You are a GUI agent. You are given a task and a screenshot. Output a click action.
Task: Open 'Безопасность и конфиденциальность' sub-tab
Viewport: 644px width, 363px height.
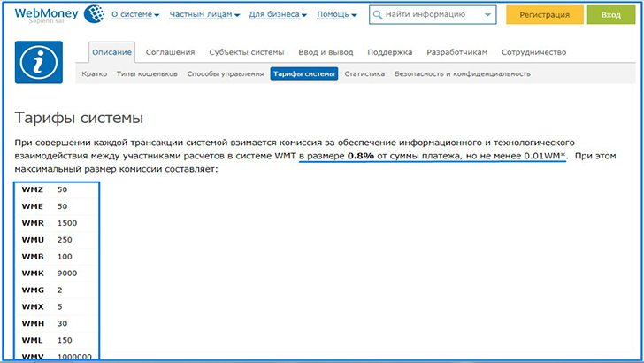[463, 74]
